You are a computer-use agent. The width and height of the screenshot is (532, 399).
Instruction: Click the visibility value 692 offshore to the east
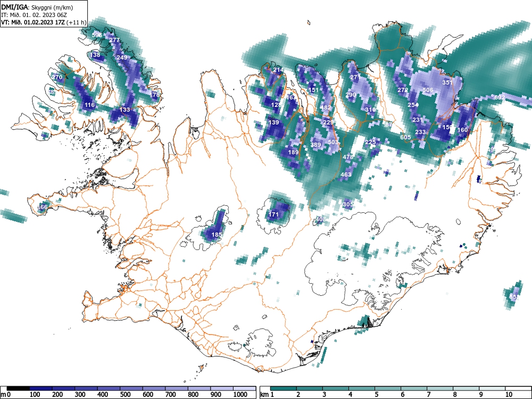(500, 97)
